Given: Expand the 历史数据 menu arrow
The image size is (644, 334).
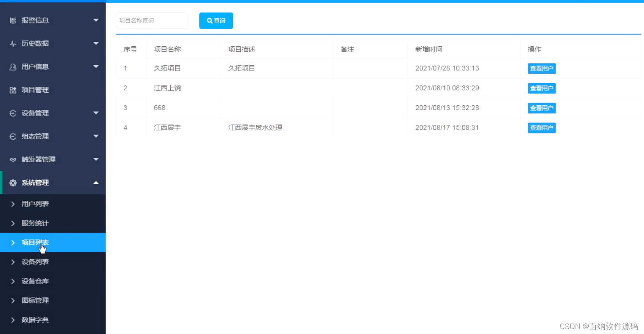Looking at the screenshot, I should [x=96, y=43].
